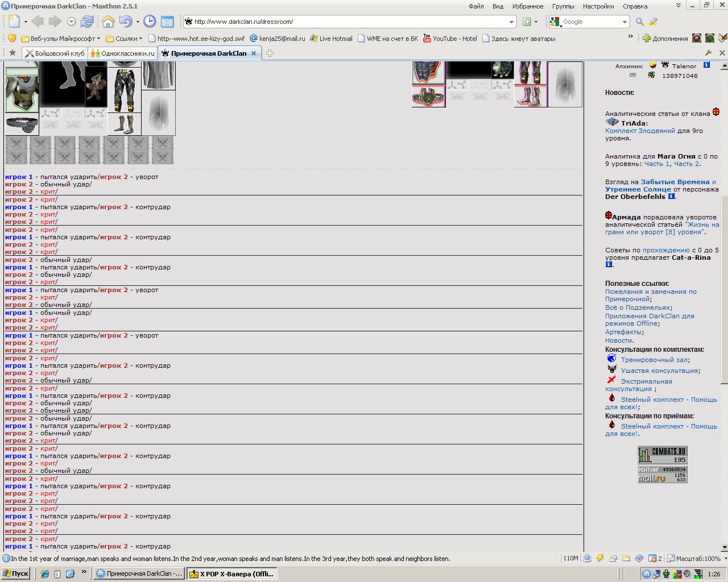Open the Ушастая консультация link

coord(659,371)
